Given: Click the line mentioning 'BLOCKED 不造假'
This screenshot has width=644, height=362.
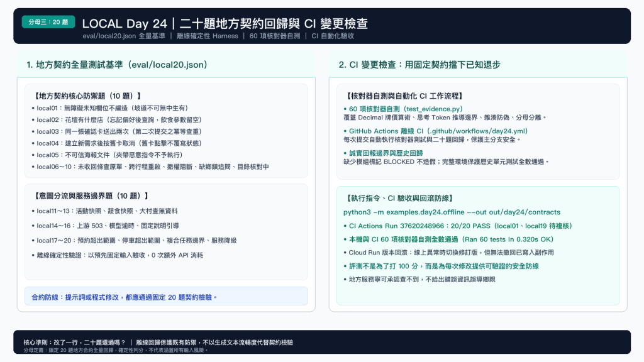Looking at the screenshot, I should click(x=446, y=162).
